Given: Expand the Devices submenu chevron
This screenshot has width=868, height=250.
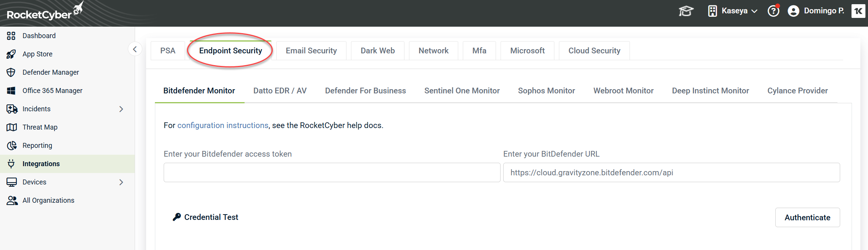Looking at the screenshot, I should click(121, 182).
